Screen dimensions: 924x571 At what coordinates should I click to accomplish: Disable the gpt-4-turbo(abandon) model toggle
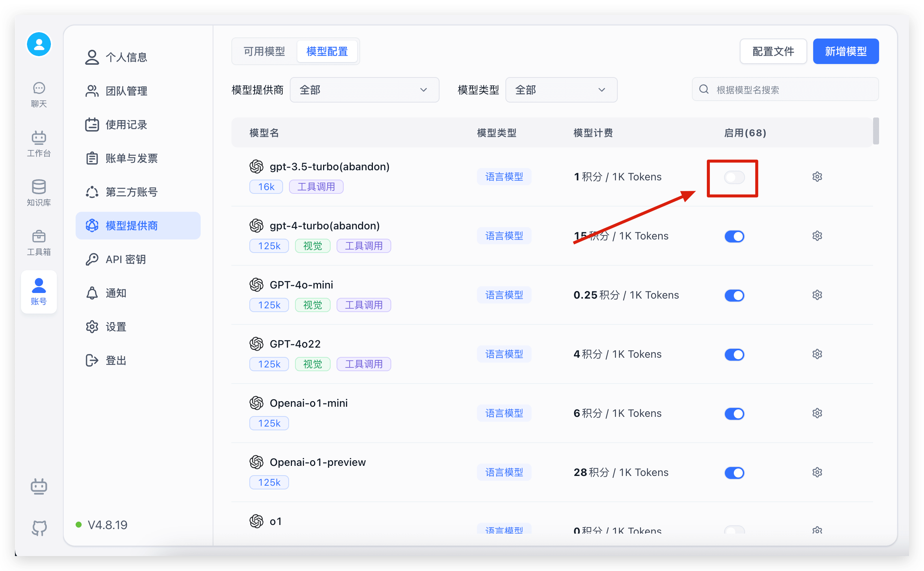click(734, 236)
